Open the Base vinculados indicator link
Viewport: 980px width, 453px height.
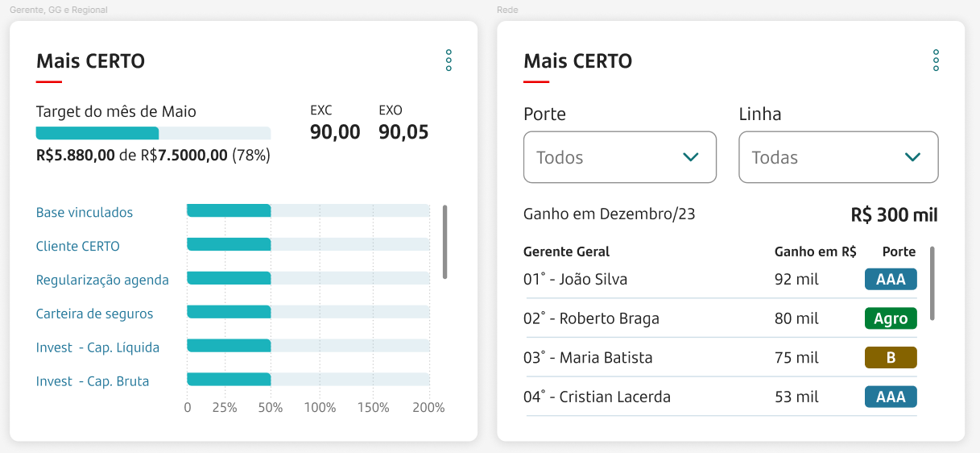[85, 213]
